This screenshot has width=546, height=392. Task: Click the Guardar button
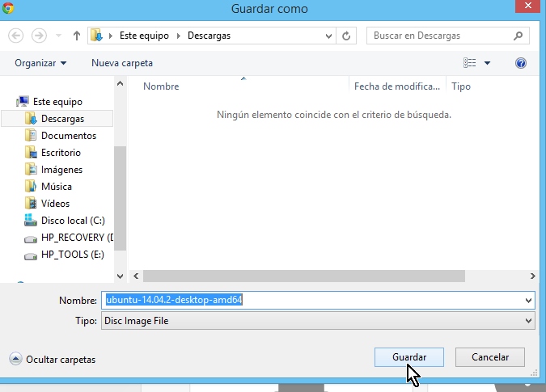coord(409,357)
